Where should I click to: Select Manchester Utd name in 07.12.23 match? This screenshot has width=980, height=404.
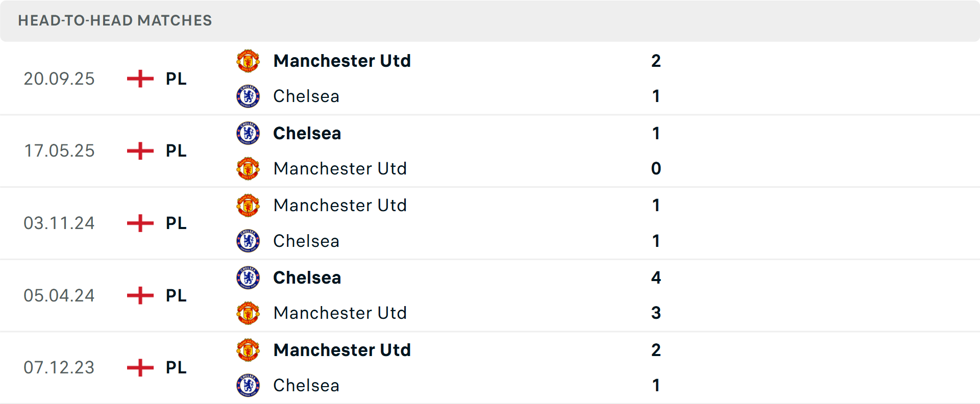(342, 350)
